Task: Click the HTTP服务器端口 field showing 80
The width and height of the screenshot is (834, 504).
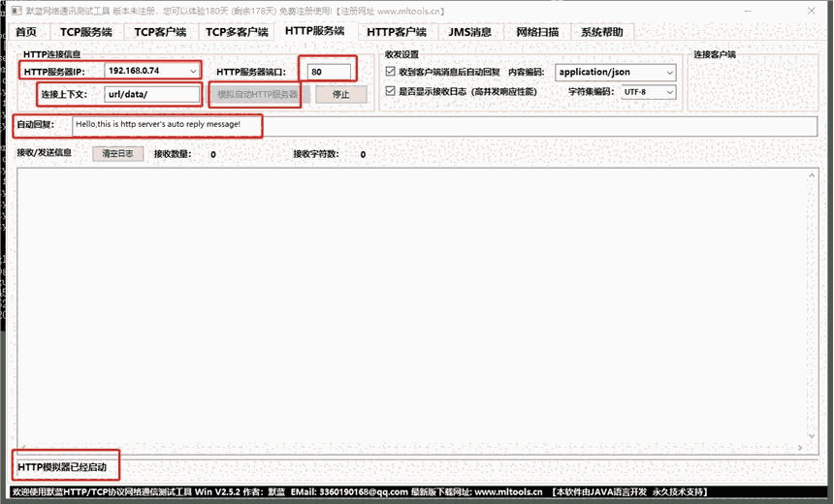Action: click(x=328, y=72)
